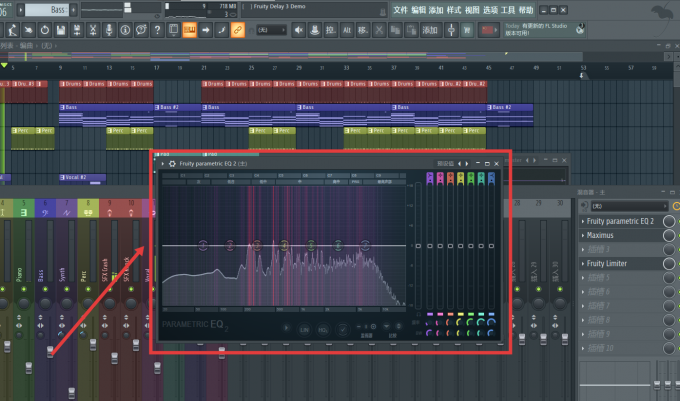Click the shopping cart icon in toolbar
This screenshot has height=401, width=680.
467,30
